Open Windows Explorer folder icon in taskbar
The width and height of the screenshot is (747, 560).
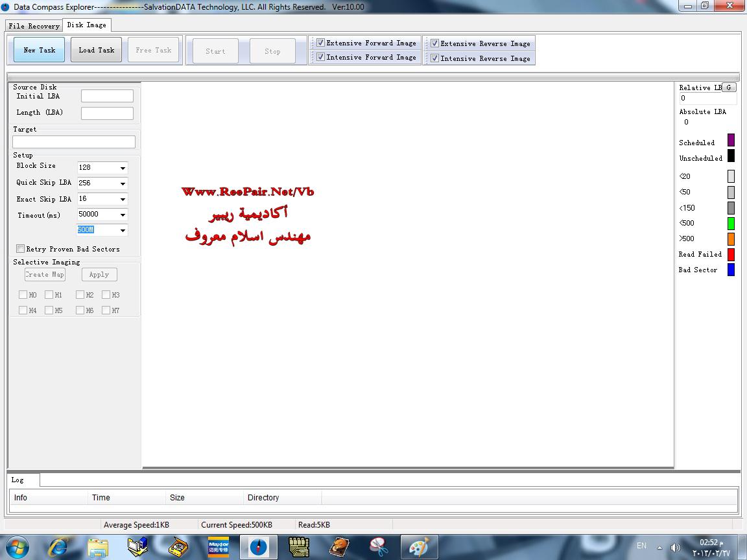coord(97,547)
